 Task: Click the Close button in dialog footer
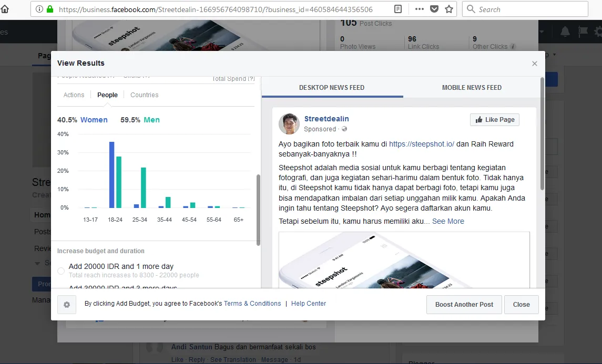(x=521, y=305)
